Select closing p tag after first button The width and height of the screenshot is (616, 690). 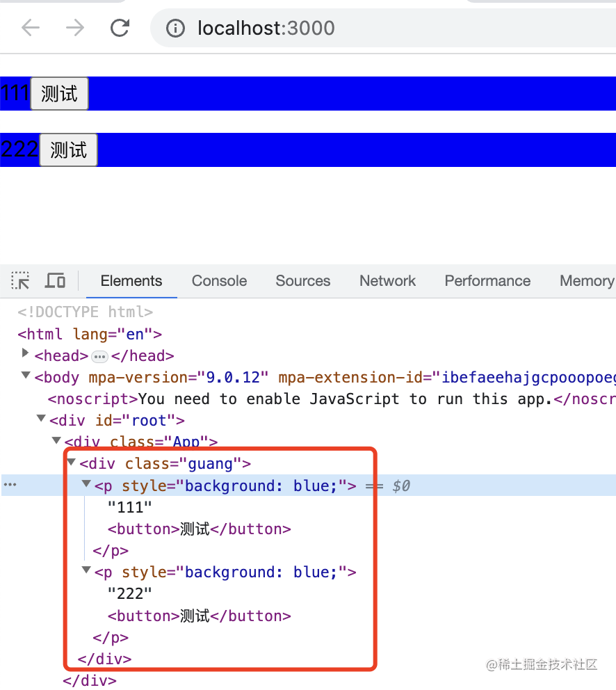pos(111,551)
